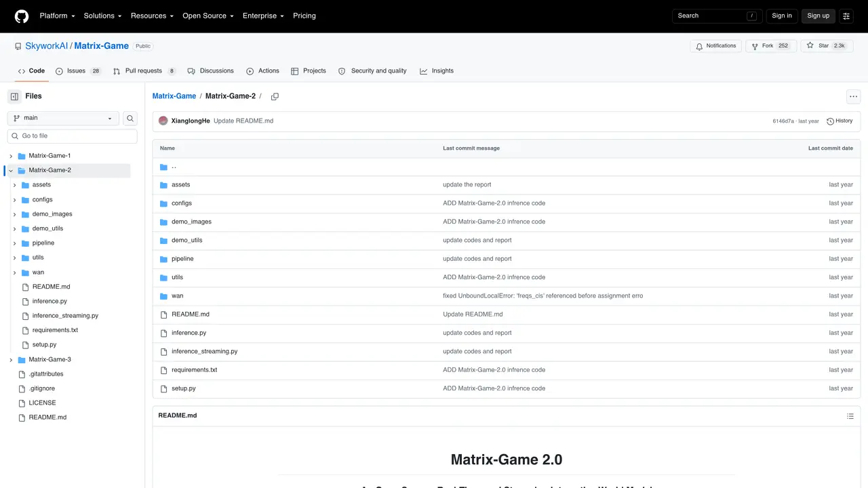Click the fork count 252
Image resolution: width=868 pixels, height=488 pixels.
point(783,46)
